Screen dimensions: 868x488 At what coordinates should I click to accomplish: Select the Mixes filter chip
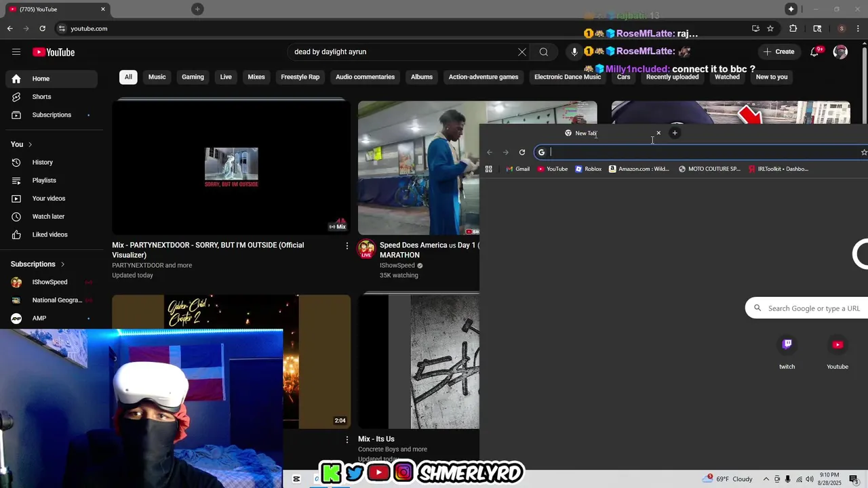tap(256, 77)
